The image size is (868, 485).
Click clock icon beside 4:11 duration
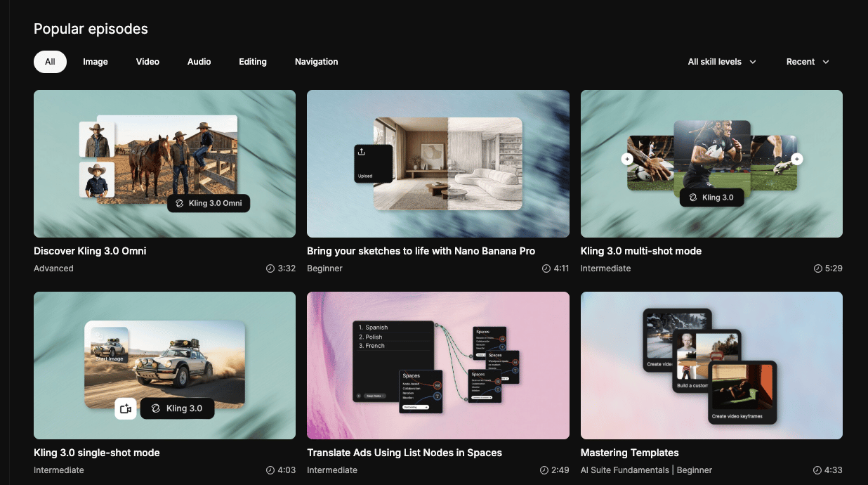point(546,269)
